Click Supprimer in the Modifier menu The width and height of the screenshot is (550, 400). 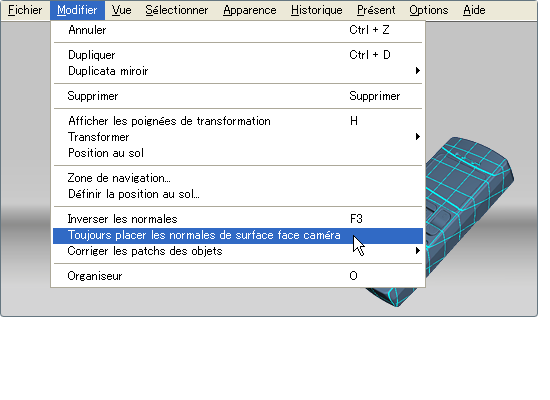click(x=238, y=96)
